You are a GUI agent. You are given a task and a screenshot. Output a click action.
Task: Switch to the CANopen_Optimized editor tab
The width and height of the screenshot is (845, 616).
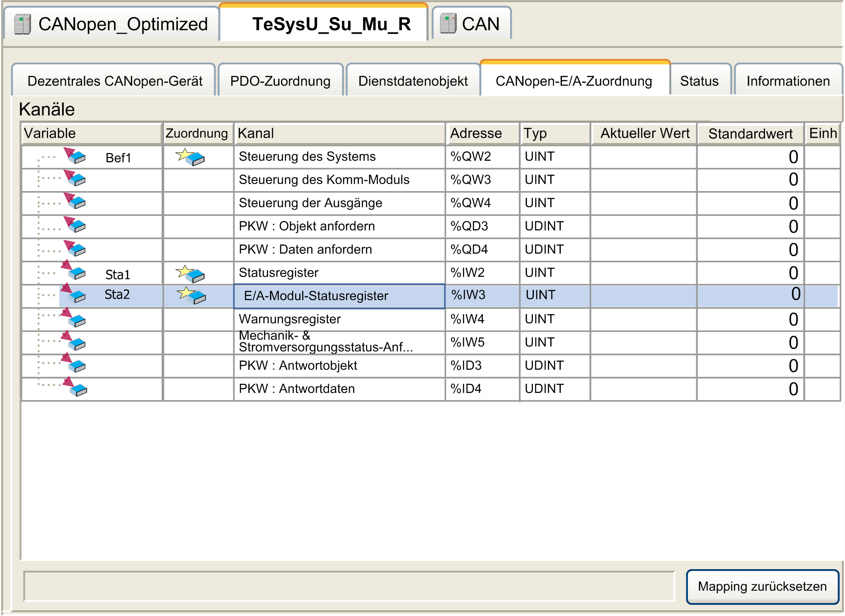point(111,24)
